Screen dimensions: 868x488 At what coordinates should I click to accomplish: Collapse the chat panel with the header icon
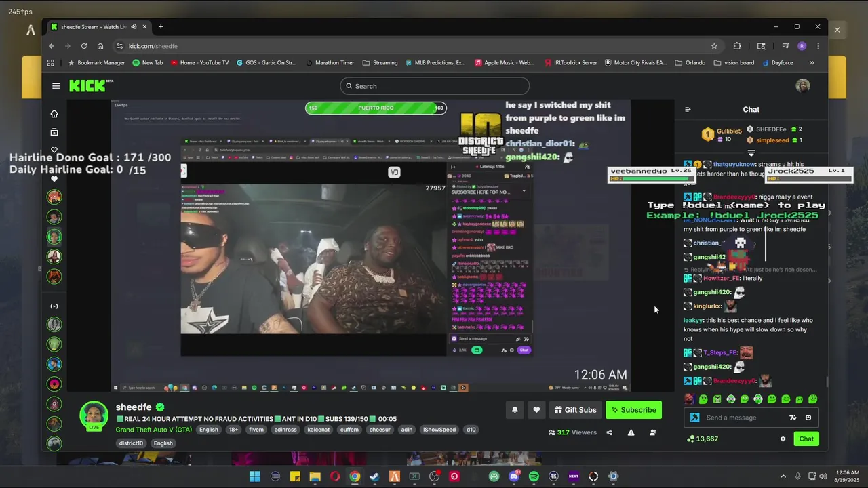[688, 109]
